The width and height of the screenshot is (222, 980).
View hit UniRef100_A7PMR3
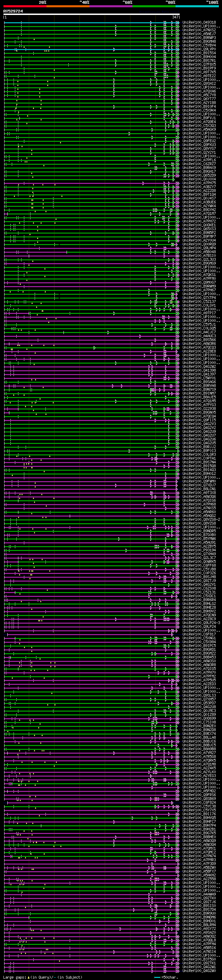point(199,860)
